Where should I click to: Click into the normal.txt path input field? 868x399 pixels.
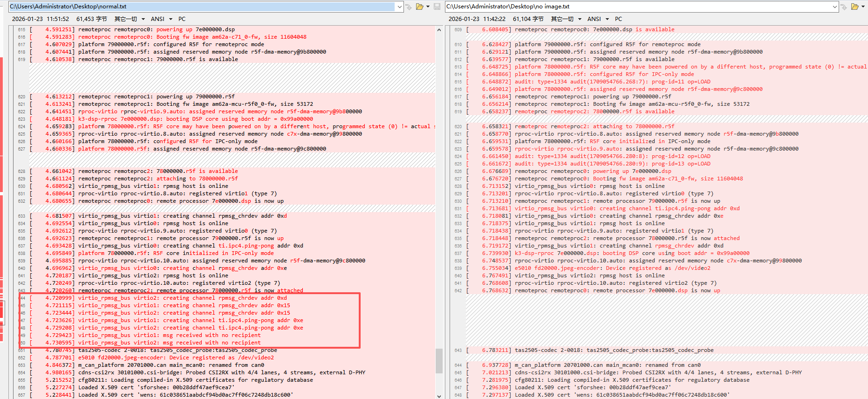(x=202, y=7)
